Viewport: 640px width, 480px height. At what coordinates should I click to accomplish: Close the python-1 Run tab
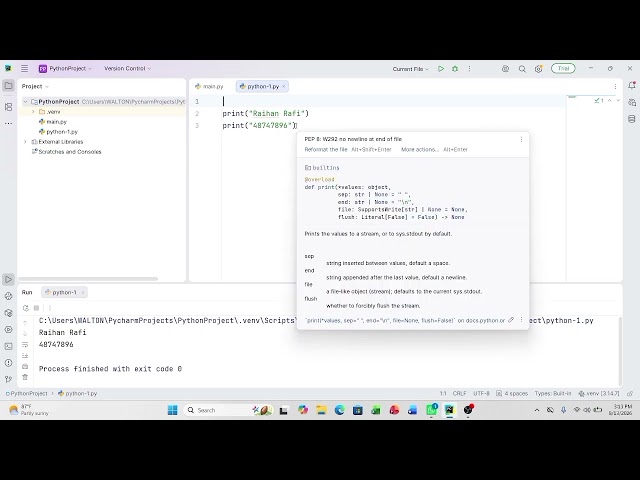[82, 292]
